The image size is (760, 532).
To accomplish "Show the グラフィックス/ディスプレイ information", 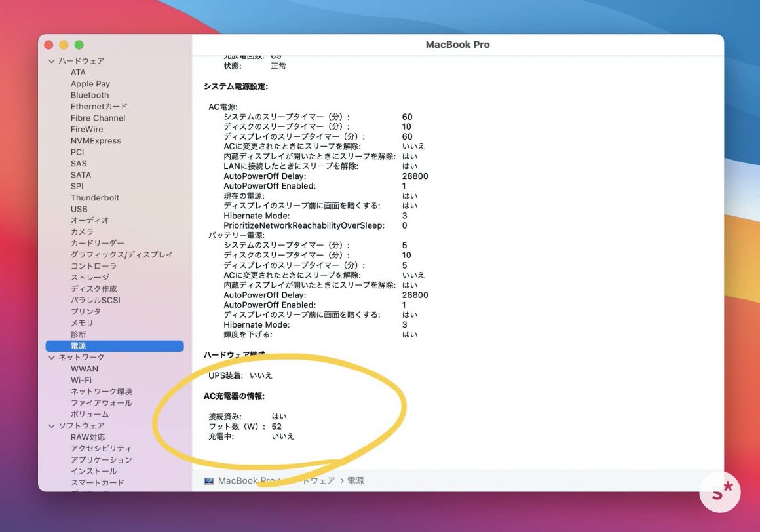I will click(122, 255).
